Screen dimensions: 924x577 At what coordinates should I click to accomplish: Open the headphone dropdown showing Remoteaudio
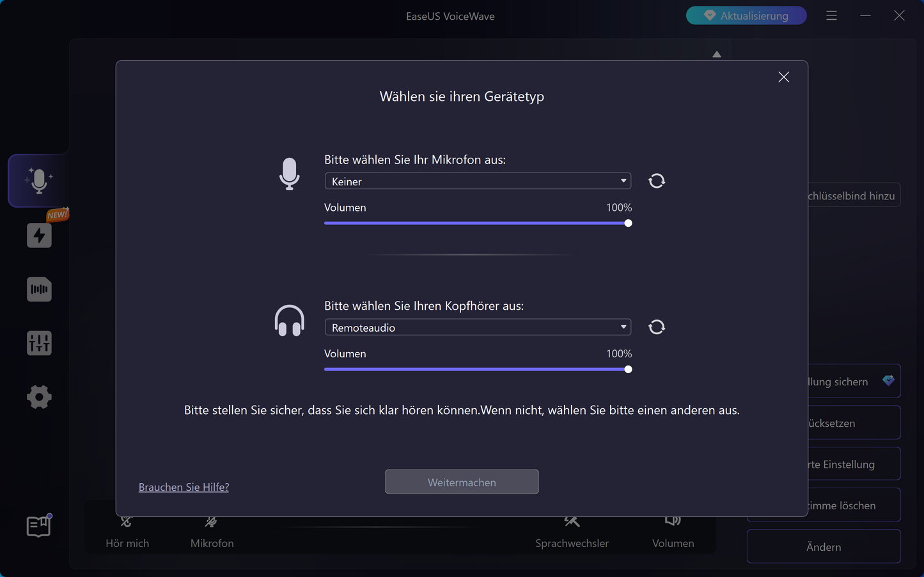[x=478, y=327]
